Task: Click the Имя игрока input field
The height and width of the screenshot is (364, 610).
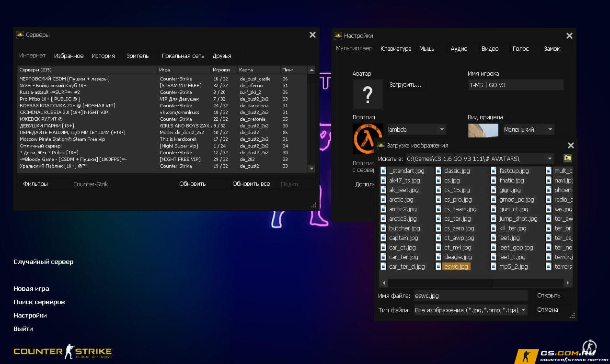Action: click(x=516, y=85)
